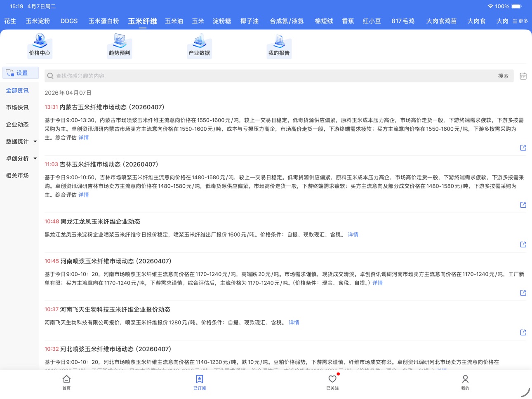Focus the 查找你感兴趣的内容 search field
This screenshot has width=532, height=399.
pyautogui.click(x=279, y=76)
